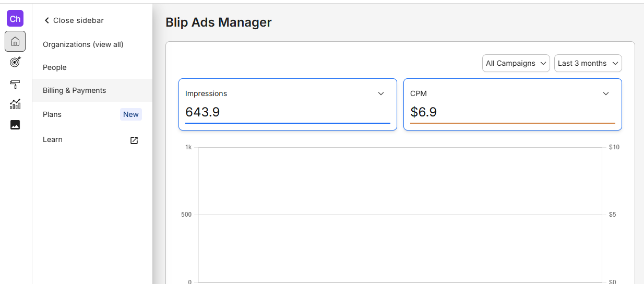Click the purple Ch organization avatar

15,18
